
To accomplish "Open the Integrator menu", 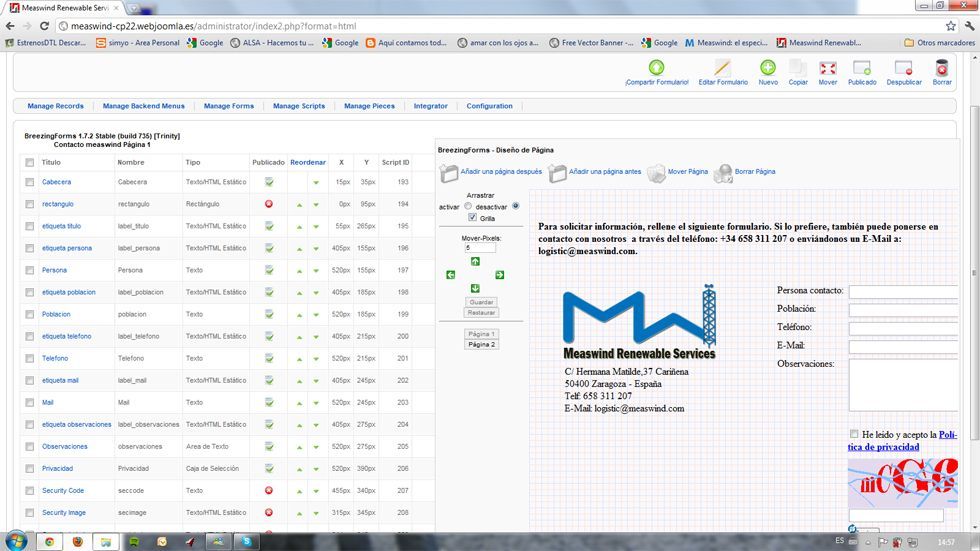I will point(431,106).
